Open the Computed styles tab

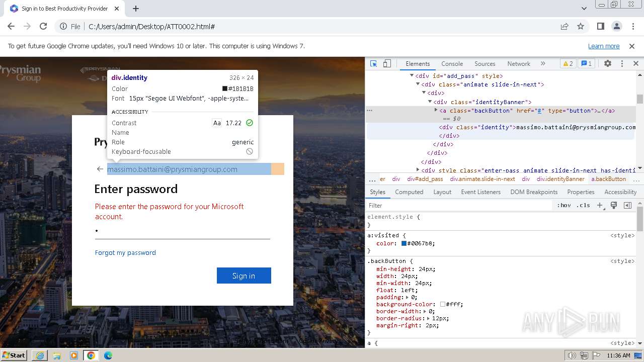pyautogui.click(x=409, y=192)
